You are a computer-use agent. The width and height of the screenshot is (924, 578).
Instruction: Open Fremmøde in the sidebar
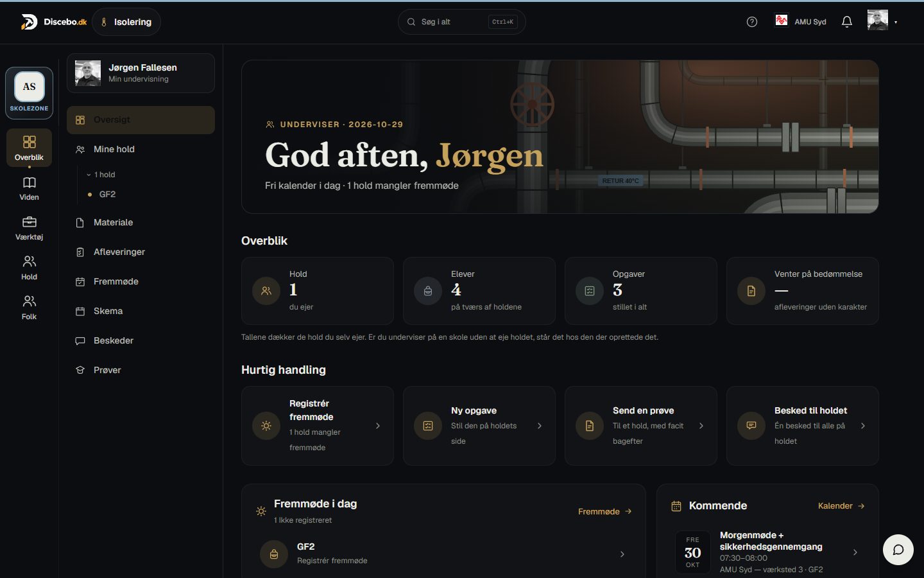click(141, 281)
